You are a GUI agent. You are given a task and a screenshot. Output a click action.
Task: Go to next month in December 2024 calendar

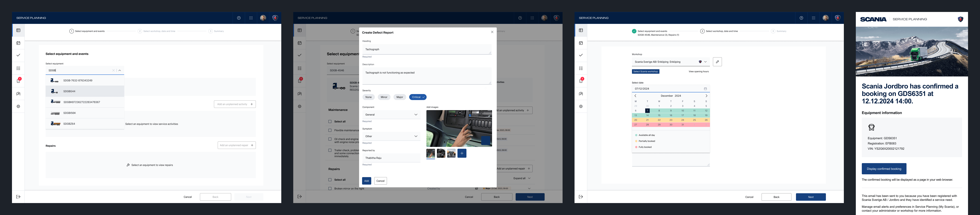706,96
